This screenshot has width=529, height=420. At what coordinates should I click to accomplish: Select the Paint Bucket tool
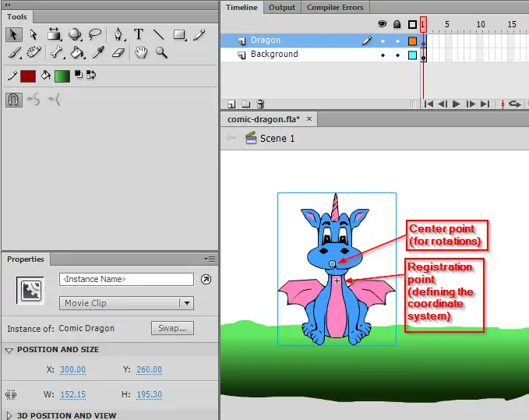[76, 53]
